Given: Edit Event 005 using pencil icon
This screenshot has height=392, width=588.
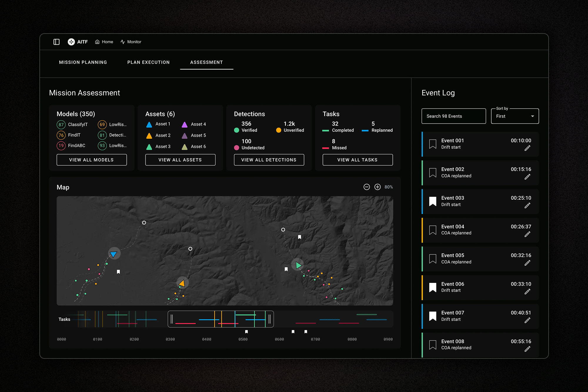Looking at the screenshot, I should (527, 263).
